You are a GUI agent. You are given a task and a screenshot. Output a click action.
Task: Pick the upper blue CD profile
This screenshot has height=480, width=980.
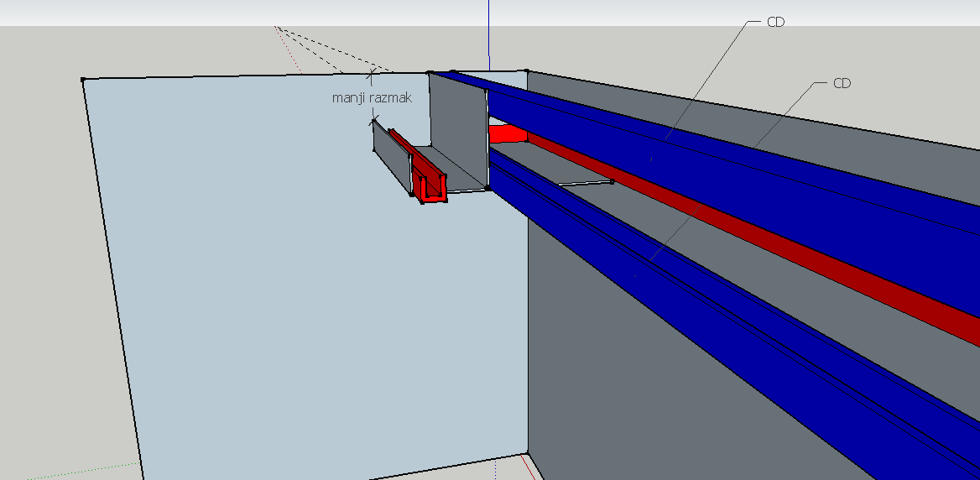point(713,159)
